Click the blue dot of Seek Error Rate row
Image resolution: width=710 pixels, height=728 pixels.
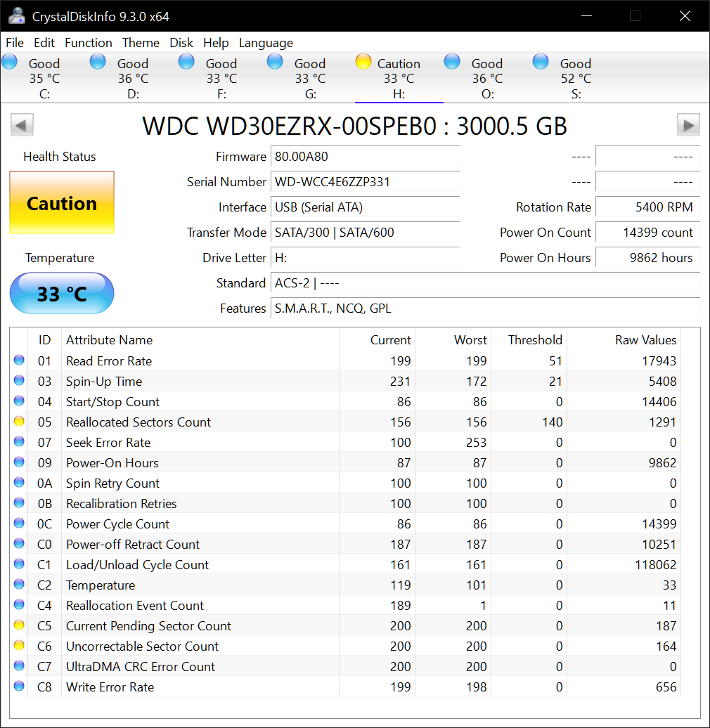(19, 441)
